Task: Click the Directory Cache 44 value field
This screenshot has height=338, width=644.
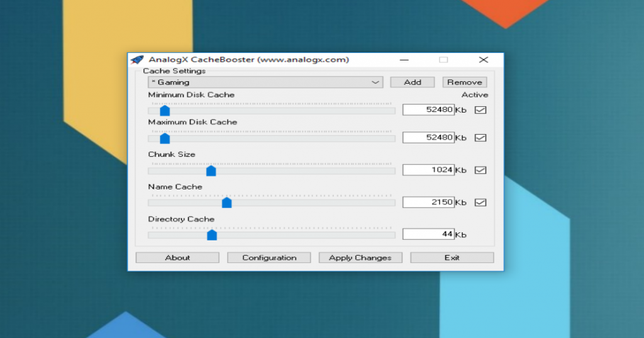Action: pyautogui.click(x=428, y=234)
